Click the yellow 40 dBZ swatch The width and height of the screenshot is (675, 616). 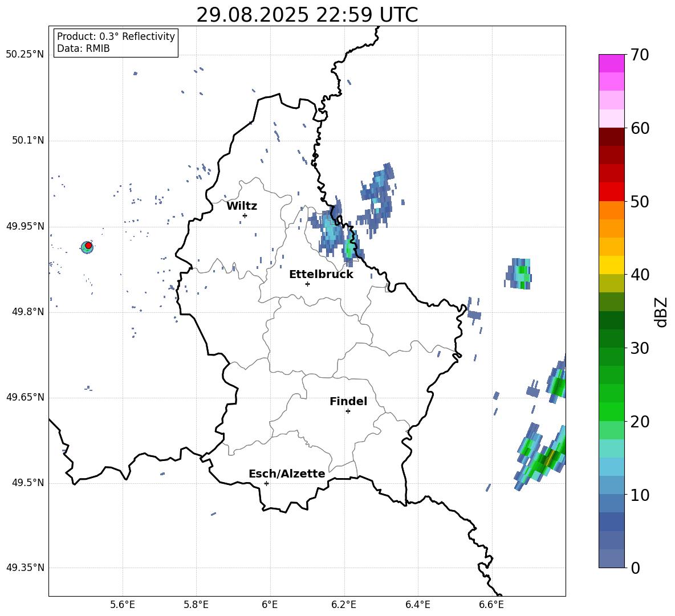point(611,265)
